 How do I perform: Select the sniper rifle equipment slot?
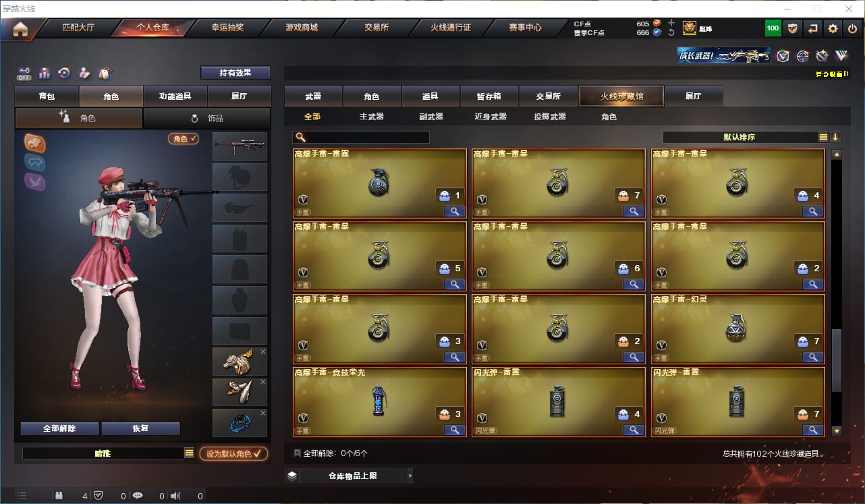point(240,146)
